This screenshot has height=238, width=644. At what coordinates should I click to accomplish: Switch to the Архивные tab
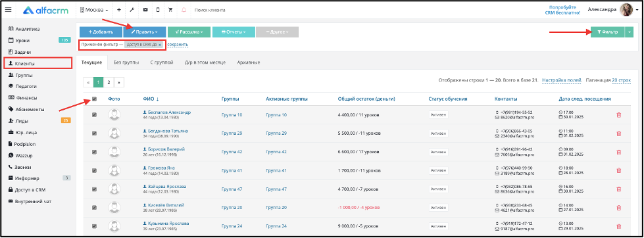pyautogui.click(x=249, y=62)
